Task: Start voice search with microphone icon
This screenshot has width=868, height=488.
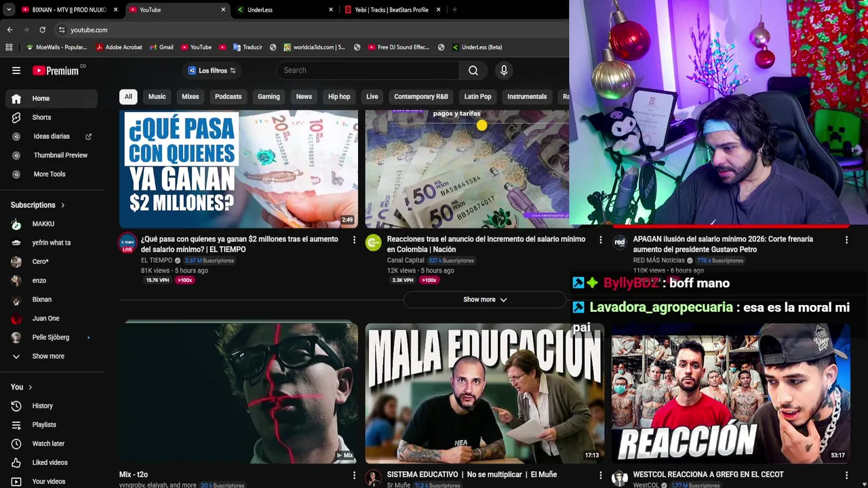Action: (x=504, y=70)
